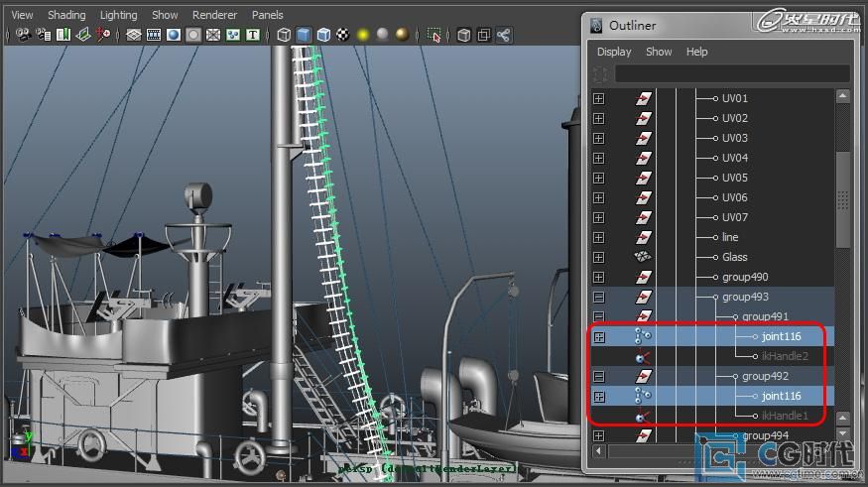Enable Use All Lights yellow sphere icon
This screenshot has width=868, height=487.
click(x=363, y=35)
